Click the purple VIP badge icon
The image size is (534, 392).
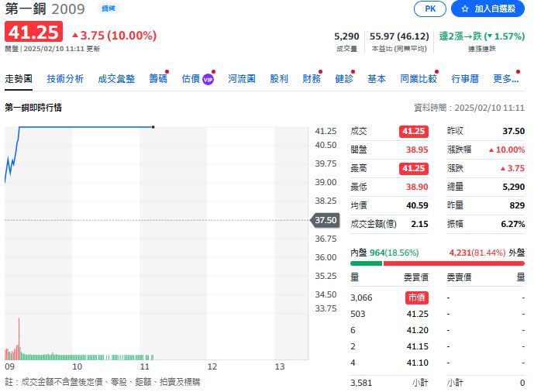tap(208, 80)
